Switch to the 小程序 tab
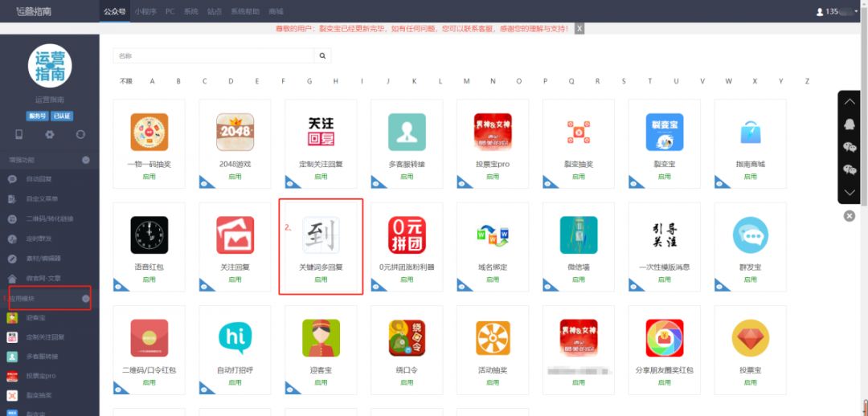The width and height of the screenshot is (868, 416). (x=145, y=11)
